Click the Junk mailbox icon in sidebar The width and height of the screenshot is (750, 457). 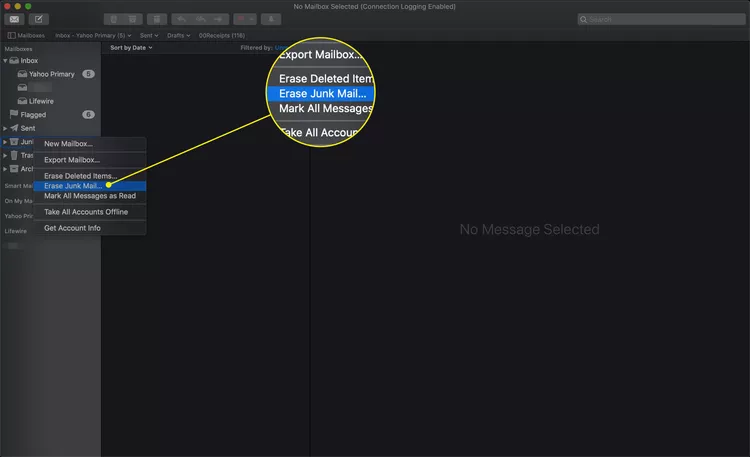(15, 142)
